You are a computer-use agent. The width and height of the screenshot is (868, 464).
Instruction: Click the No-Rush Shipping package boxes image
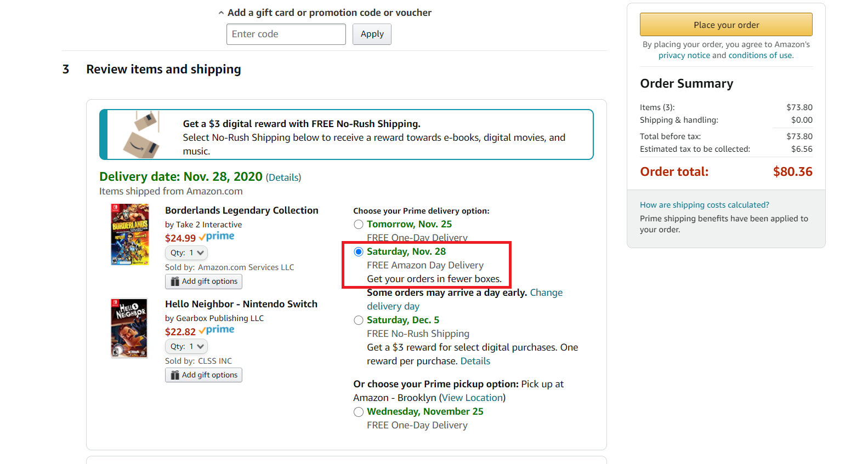point(141,135)
